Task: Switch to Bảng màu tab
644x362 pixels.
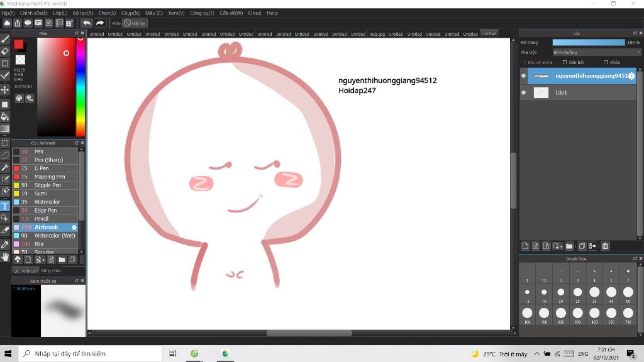Action: tap(51, 270)
